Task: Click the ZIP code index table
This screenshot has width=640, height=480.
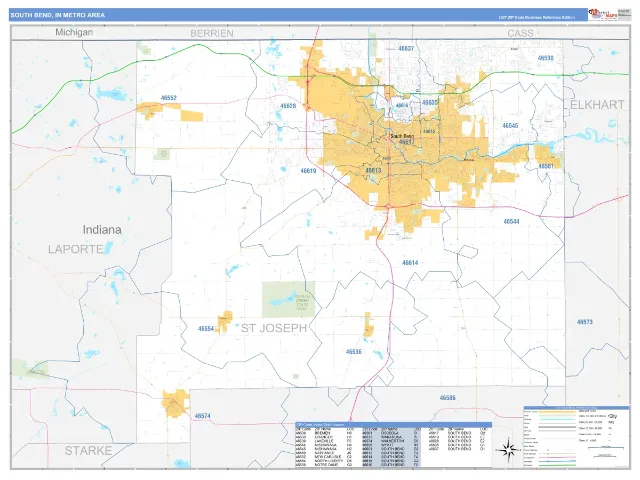Action: (x=393, y=445)
